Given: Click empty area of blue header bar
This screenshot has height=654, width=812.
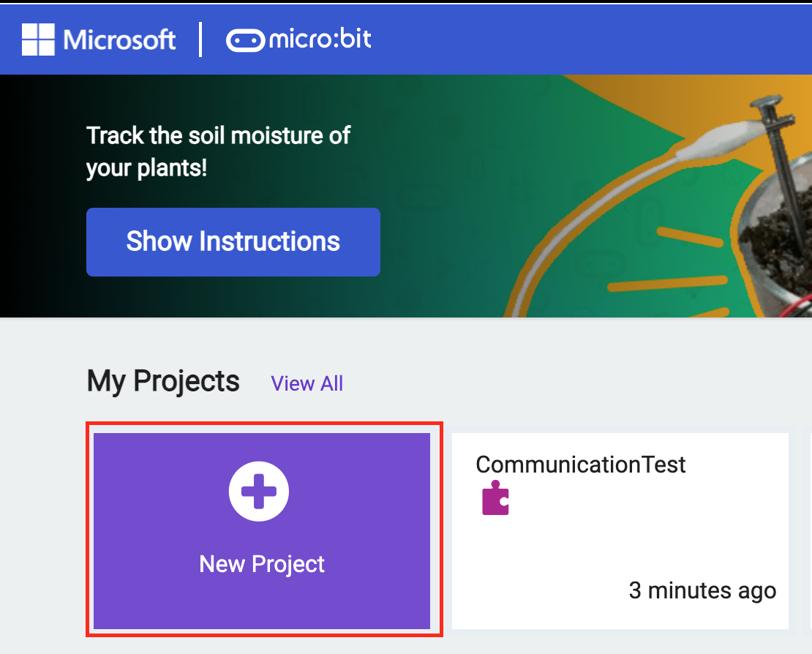Looking at the screenshot, I should pyautogui.click(x=585, y=40).
